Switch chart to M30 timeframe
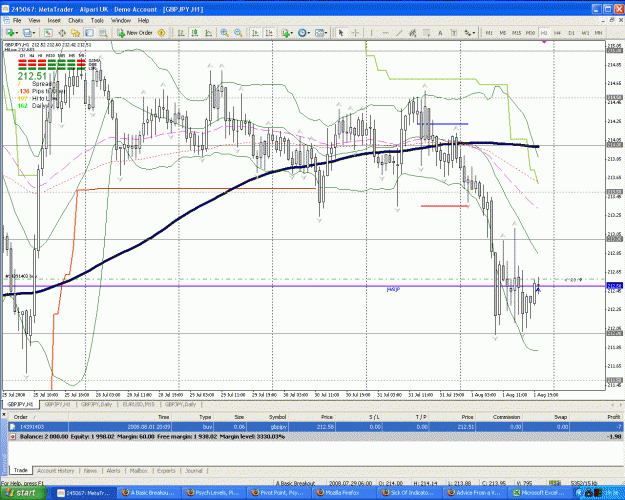Screen dimensions: 625x500 tap(530, 33)
